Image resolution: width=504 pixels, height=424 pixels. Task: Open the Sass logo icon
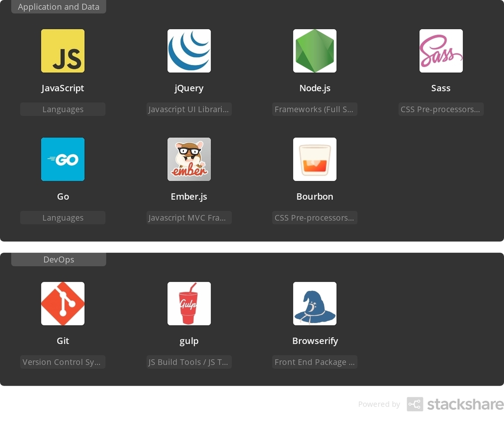(x=440, y=50)
